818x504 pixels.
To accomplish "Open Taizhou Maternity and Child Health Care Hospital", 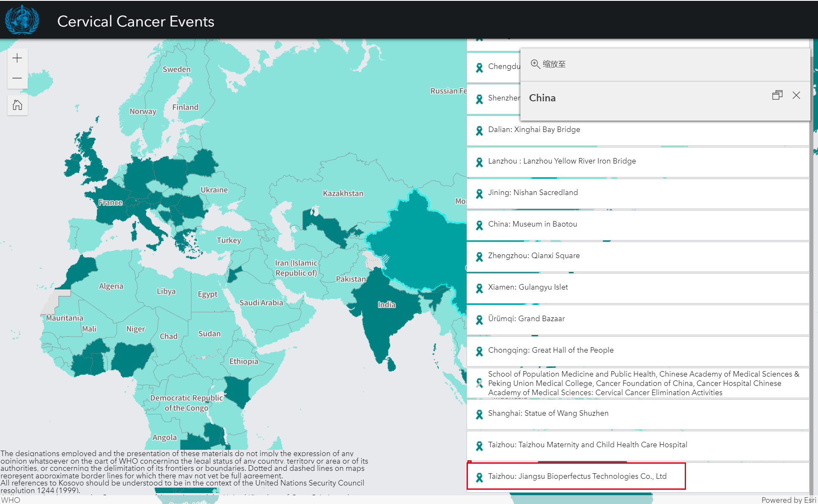I will click(x=587, y=445).
